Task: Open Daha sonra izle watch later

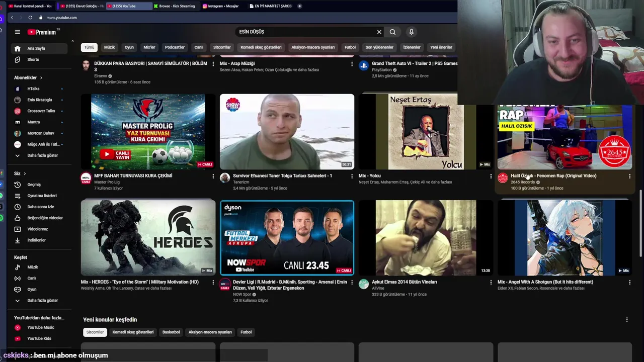Action: point(39,207)
